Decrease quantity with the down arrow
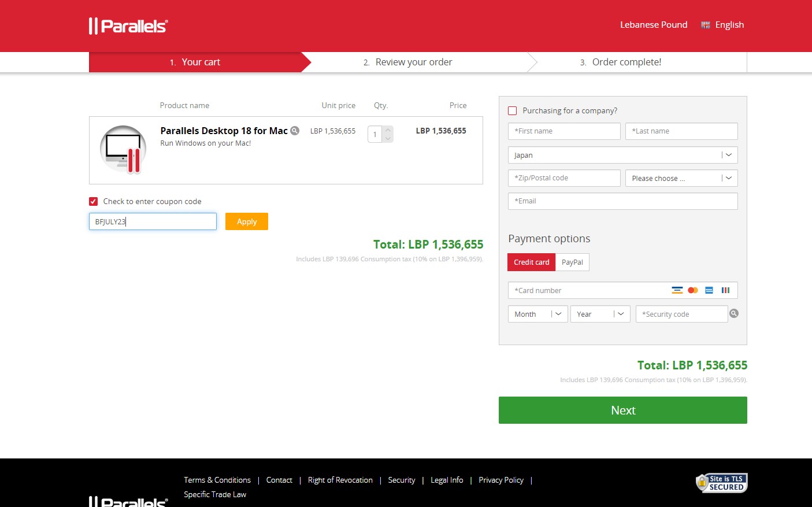This screenshot has height=507, width=812. (388, 139)
